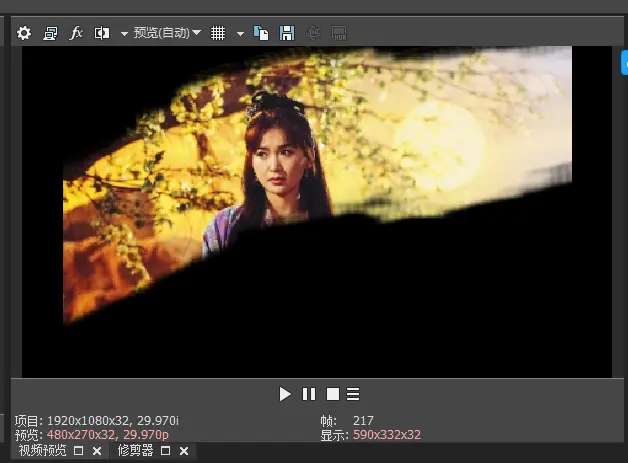
Task: Undock the 修剪器 panel with square icon
Action: pyautogui.click(x=165, y=451)
